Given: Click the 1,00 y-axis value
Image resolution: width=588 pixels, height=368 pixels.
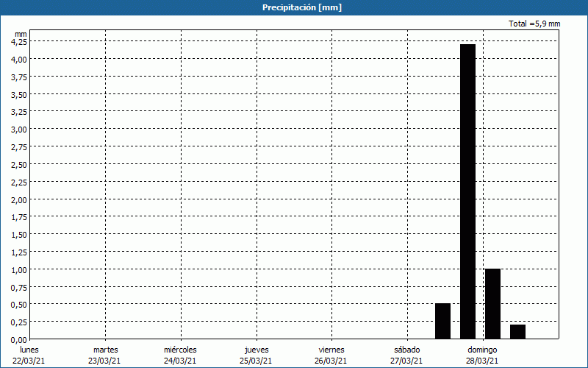Looking at the screenshot, I should pyautogui.click(x=19, y=269).
